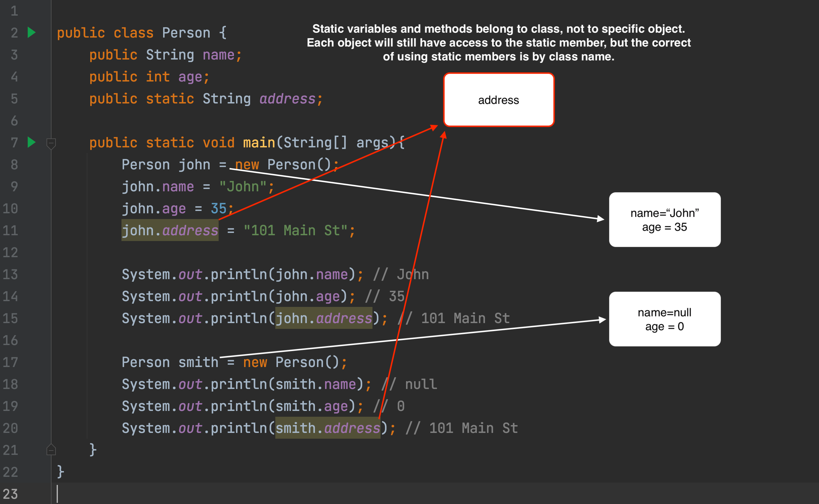Click the "101 Main St" string literal
Image resolution: width=819 pixels, height=504 pixels.
coord(296,230)
